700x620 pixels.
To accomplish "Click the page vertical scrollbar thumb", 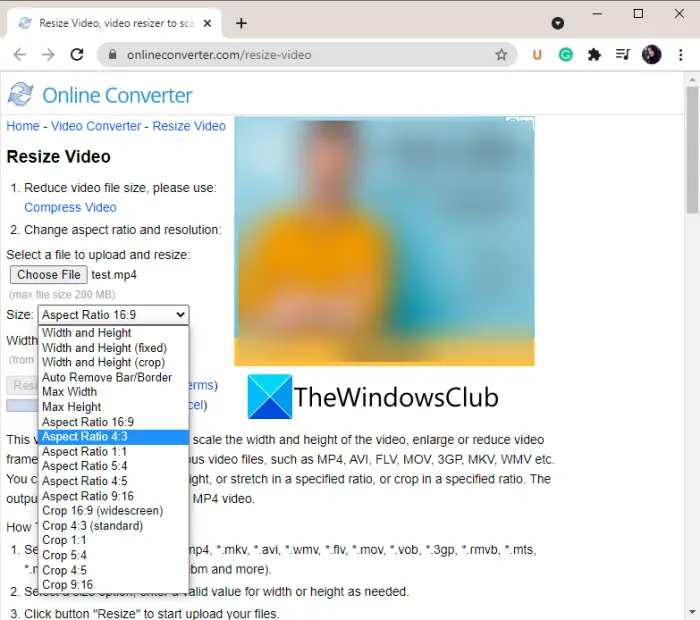I will pos(692,150).
